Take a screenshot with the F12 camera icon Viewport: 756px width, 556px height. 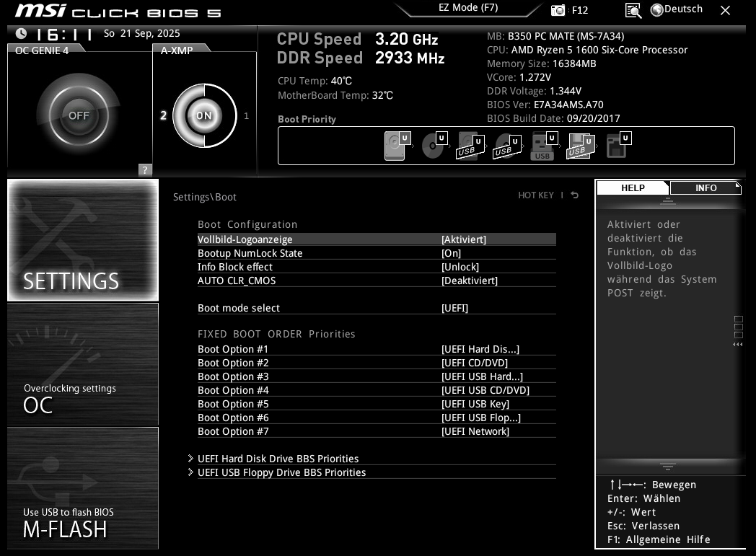click(x=558, y=10)
